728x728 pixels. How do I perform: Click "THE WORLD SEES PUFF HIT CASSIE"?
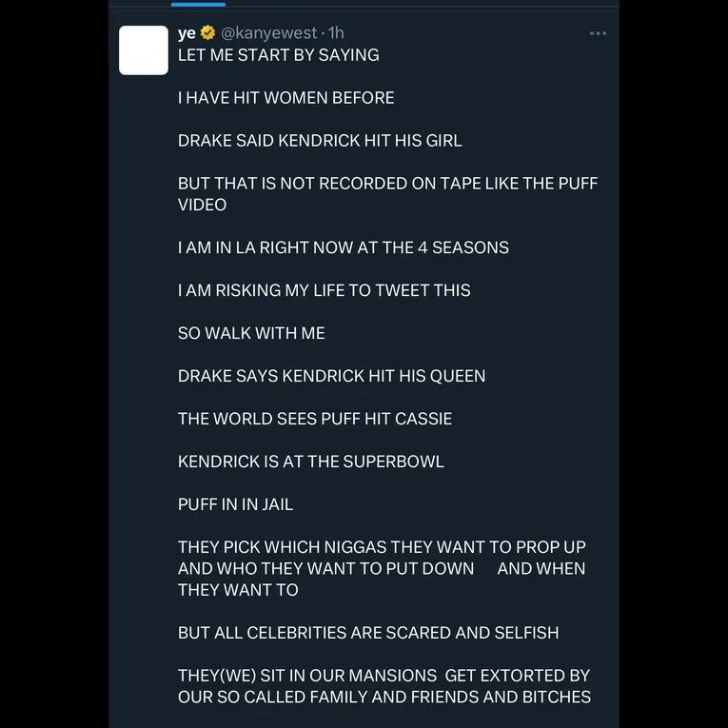[x=315, y=419]
